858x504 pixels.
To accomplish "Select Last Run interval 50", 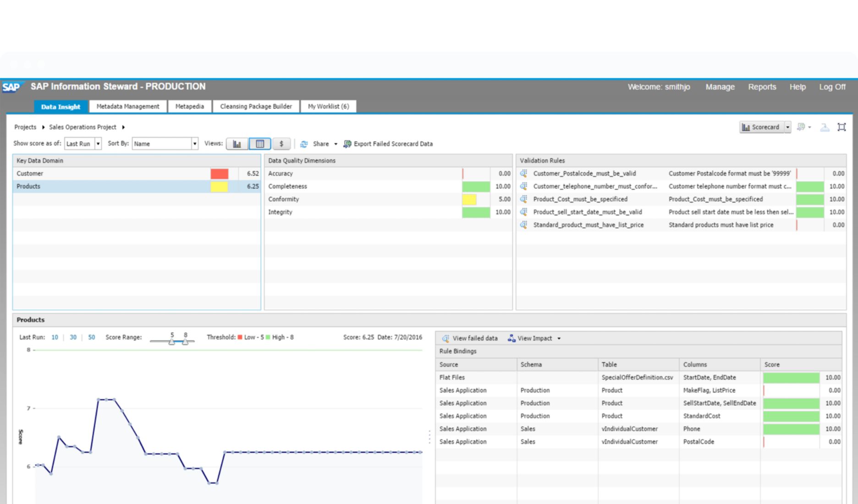I will (x=91, y=337).
